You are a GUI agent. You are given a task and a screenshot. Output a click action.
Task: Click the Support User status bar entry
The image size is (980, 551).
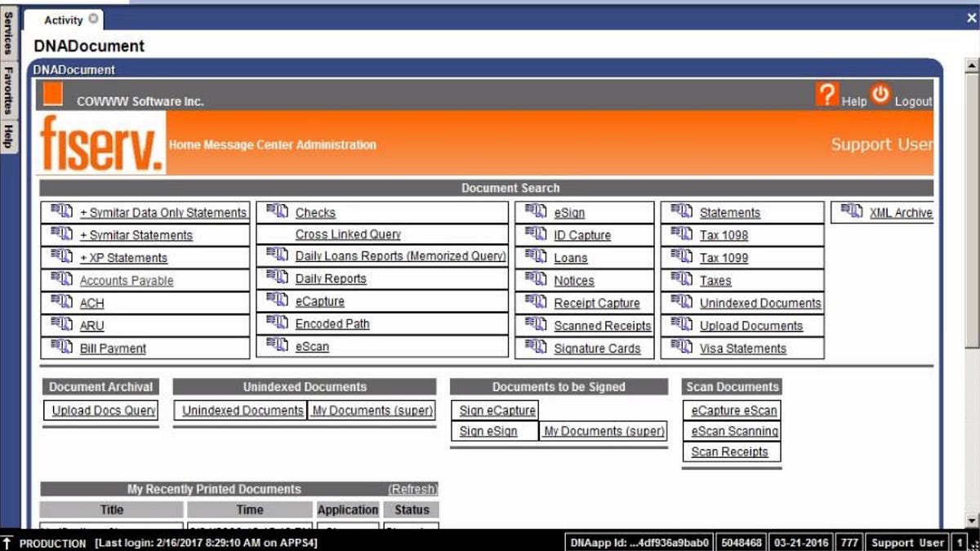coord(906,542)
